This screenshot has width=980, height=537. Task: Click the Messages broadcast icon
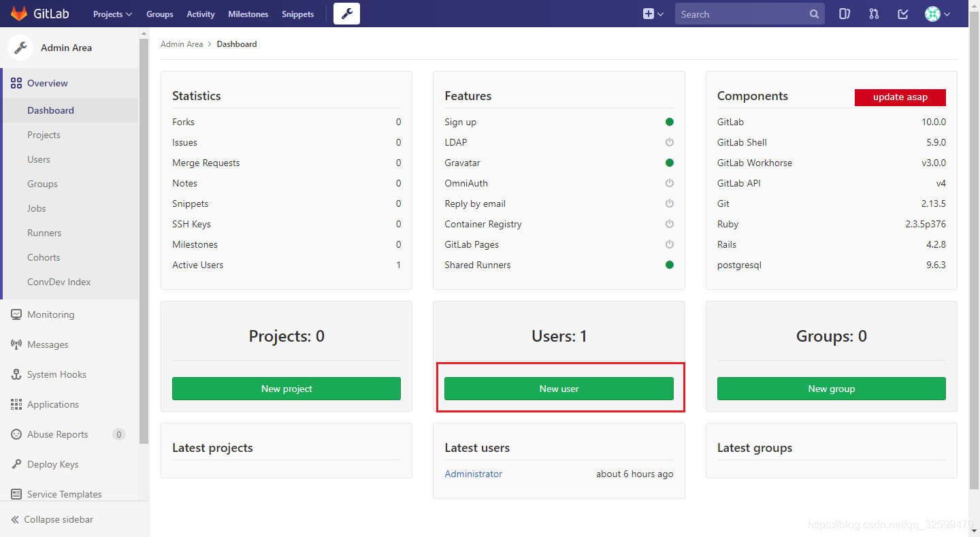[16, 344]
